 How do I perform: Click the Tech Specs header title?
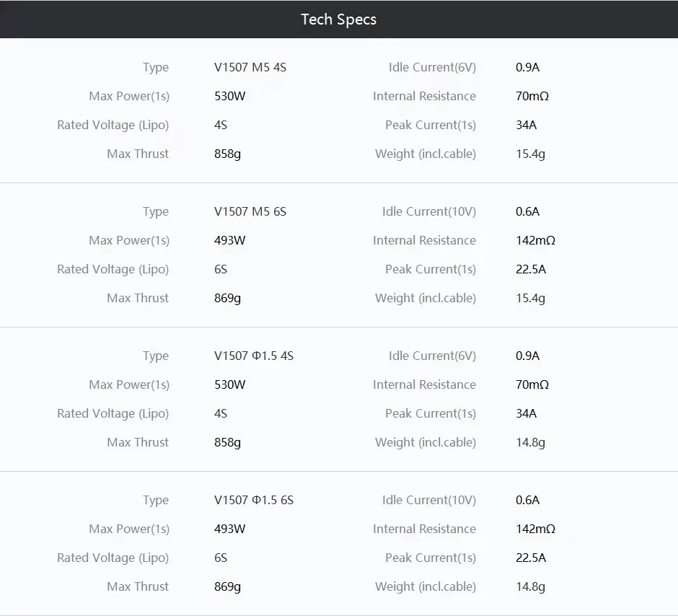click(x=338, y=19)
